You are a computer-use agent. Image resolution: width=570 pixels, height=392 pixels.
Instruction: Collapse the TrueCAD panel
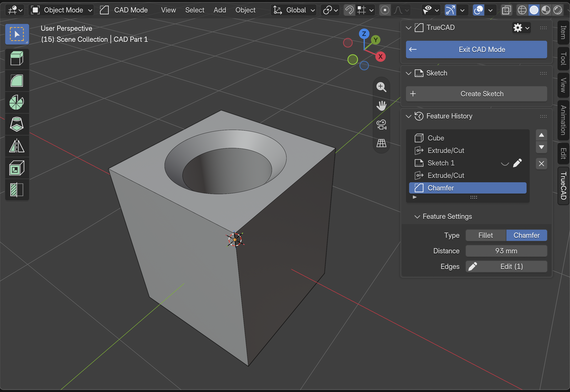[x=408, y=28]
